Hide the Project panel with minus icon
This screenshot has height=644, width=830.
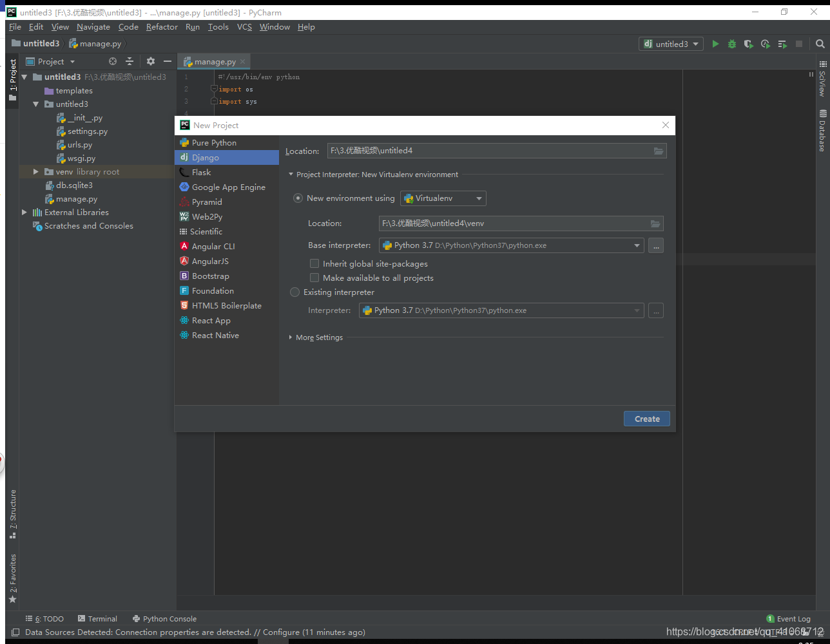168,61
